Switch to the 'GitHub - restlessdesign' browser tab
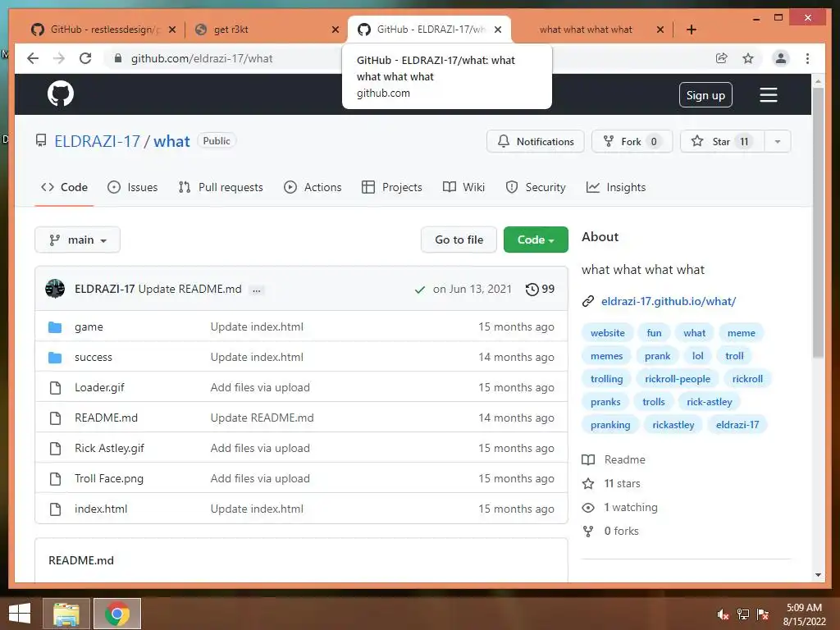840x630 pixels. point(104,30)
